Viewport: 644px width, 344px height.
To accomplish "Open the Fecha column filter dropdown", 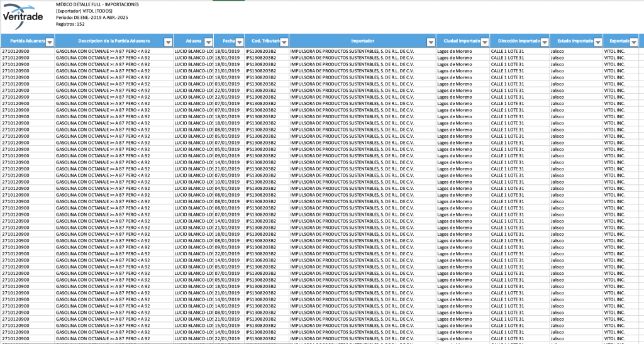I will 240,42.
